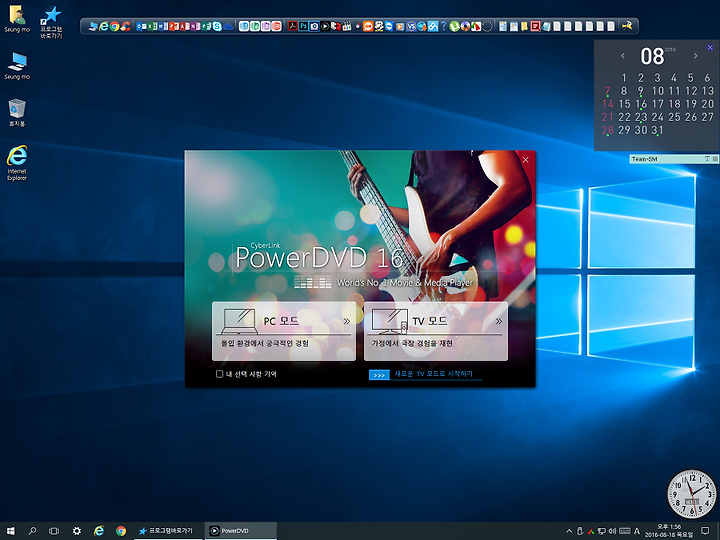Launch Internet Explorer from the top dock

[104, 26]
